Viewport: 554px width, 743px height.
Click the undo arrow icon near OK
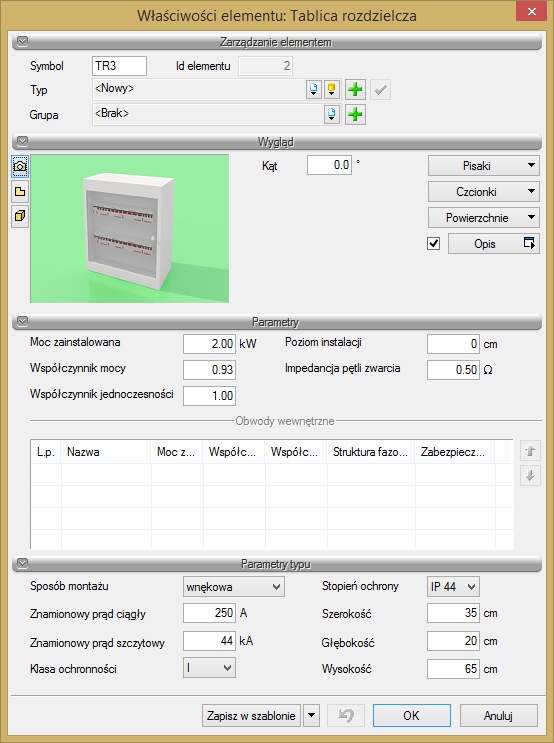[x=346, y=716]
